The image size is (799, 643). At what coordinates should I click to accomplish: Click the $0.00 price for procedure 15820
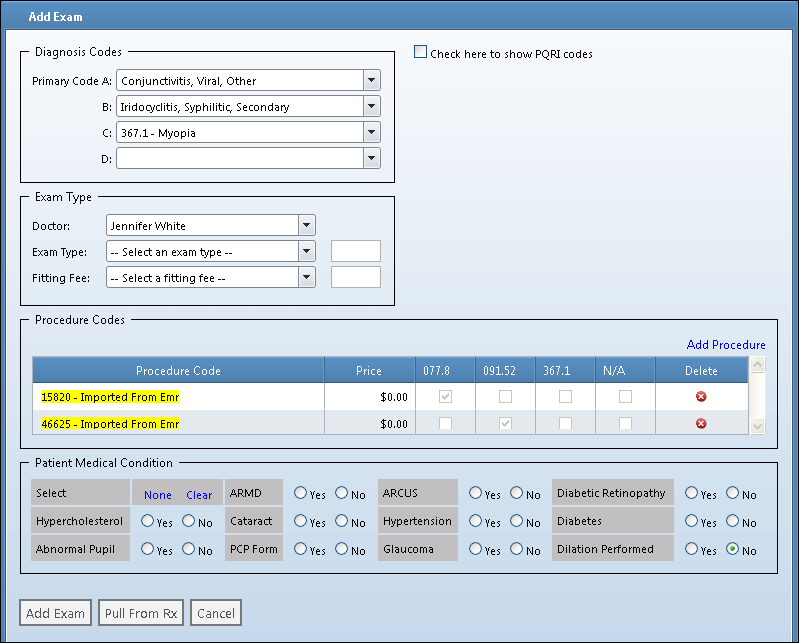pos(394,397)
